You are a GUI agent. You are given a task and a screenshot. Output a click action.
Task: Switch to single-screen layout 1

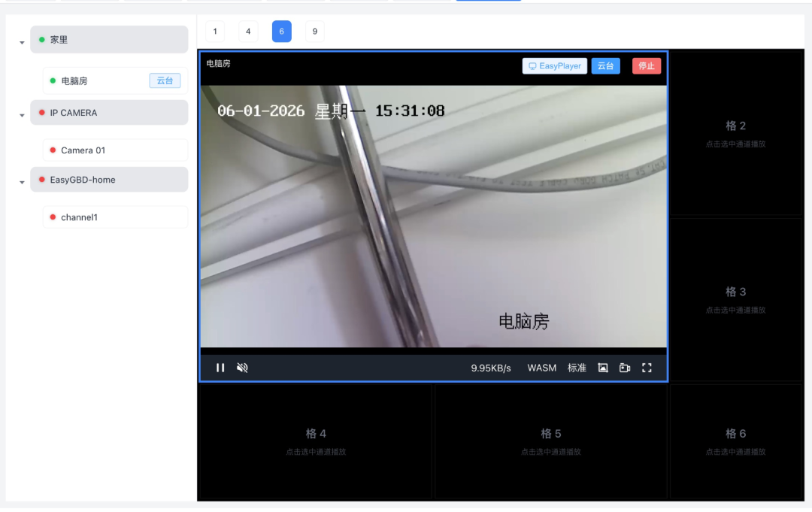point(215,31)
